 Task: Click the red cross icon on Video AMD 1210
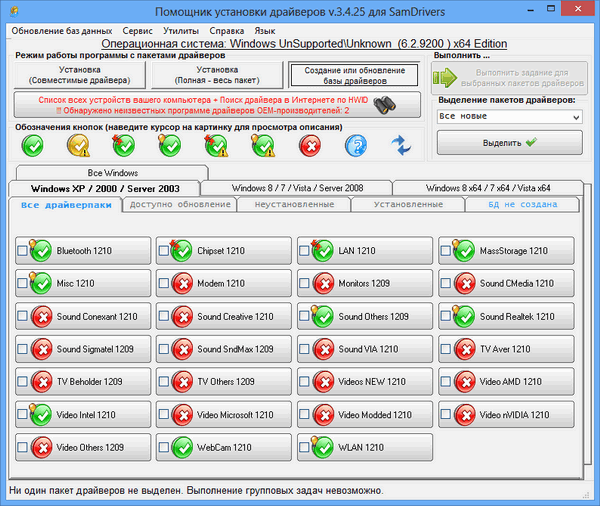[465, 382]
